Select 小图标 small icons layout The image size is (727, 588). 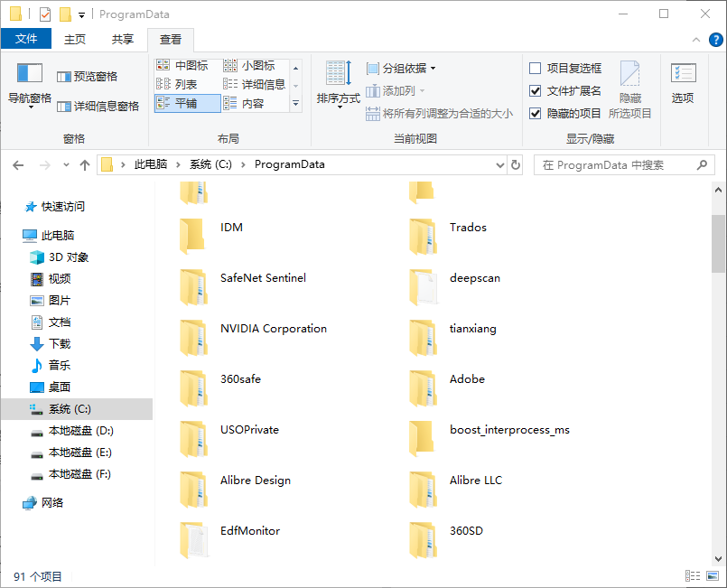249,65
